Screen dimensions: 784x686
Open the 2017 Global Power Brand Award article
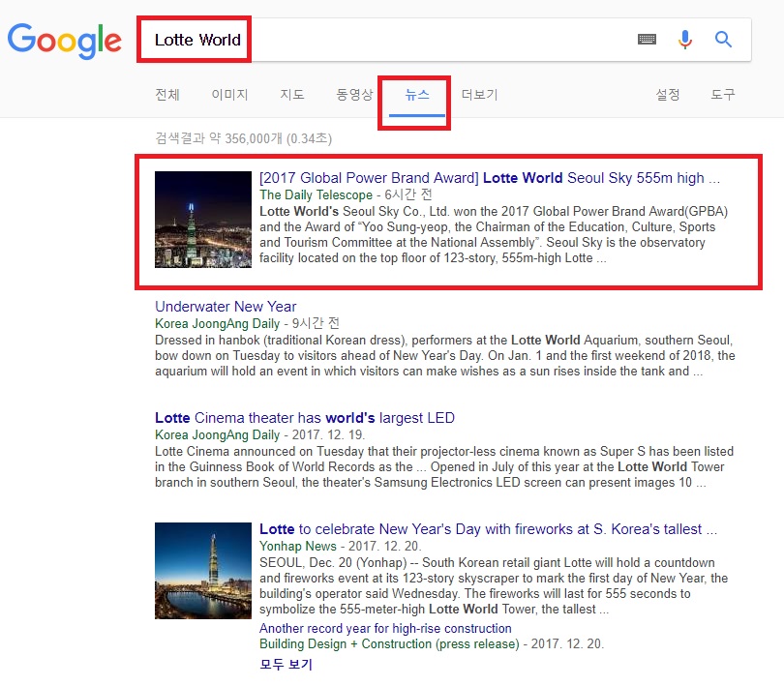[x=490, y=178]
